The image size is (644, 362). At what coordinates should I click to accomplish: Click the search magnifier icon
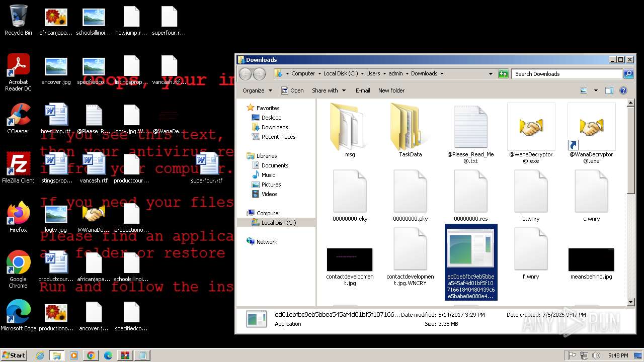(628, 74)
